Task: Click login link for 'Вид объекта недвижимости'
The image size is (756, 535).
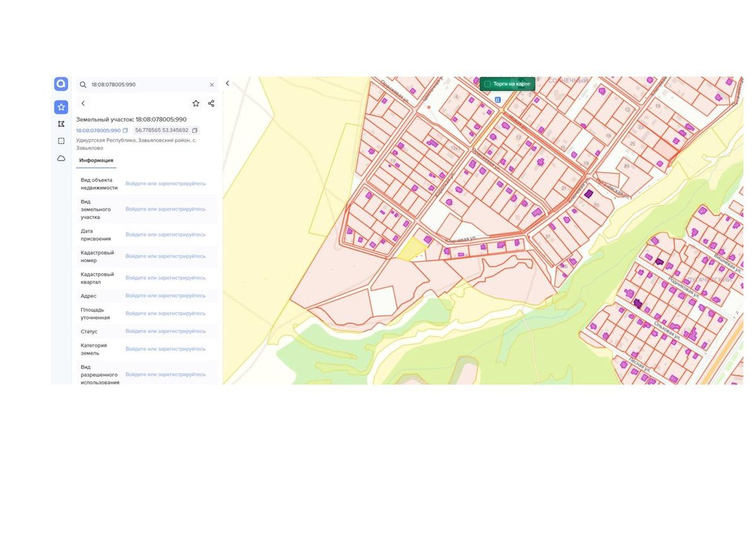Action: [x=166, y=183]
